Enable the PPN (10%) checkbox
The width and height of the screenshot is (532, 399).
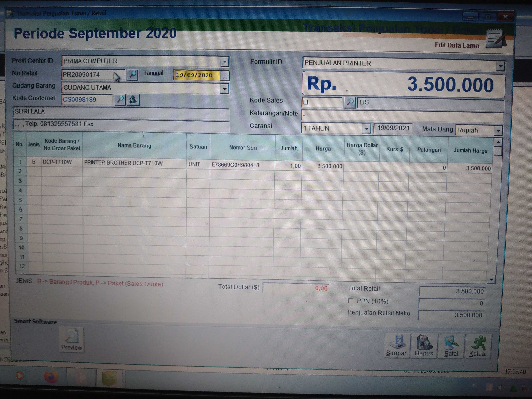(x=351, y=301)
